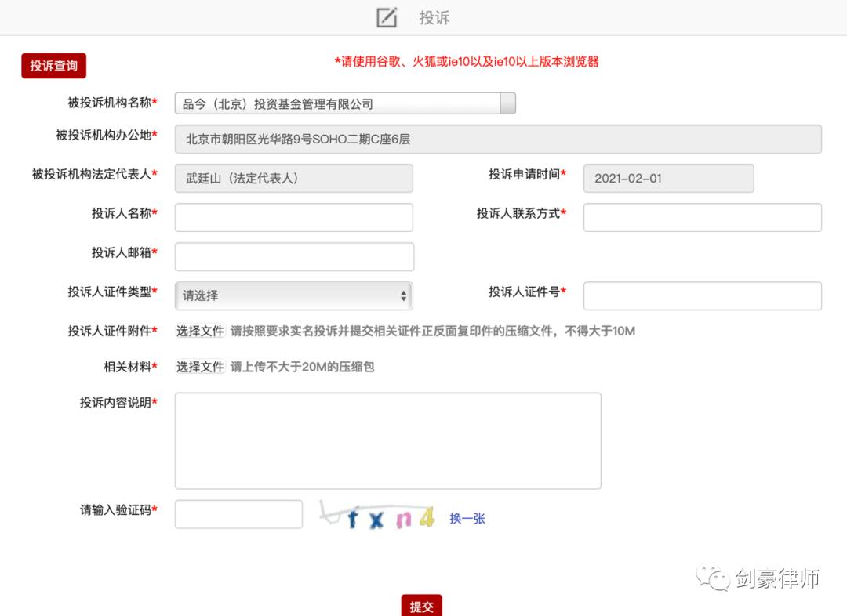Click the 投诉人名称 input field
Image resolution: width=847 pixels, height=616 pixels.
pyautogui.click(x=293, y=217)
